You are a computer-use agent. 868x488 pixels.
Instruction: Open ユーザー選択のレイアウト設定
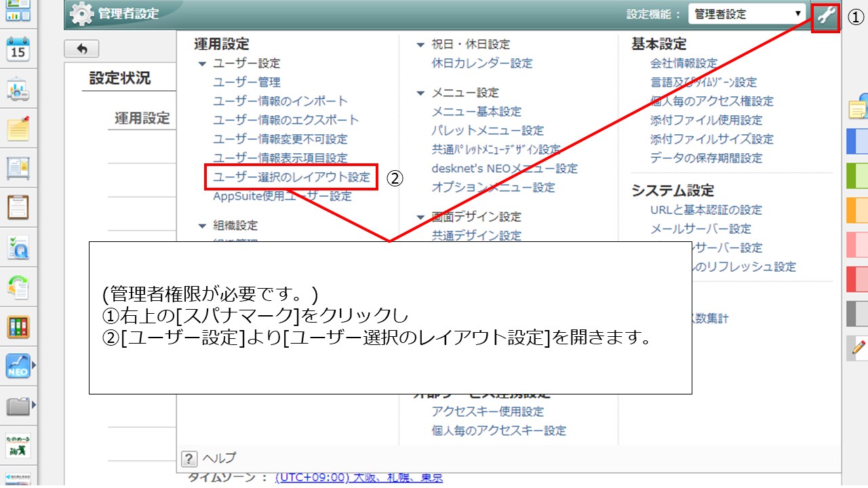point(292,177)
